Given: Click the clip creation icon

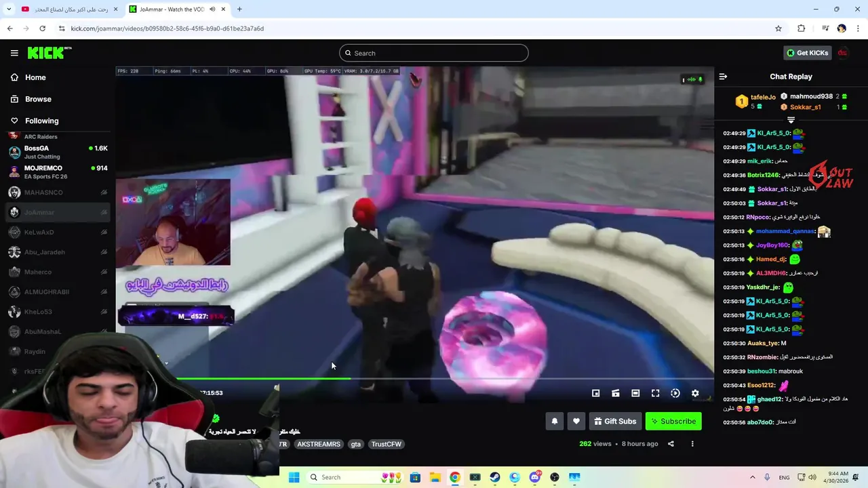Looking at the screenshot, I should 616,393.
